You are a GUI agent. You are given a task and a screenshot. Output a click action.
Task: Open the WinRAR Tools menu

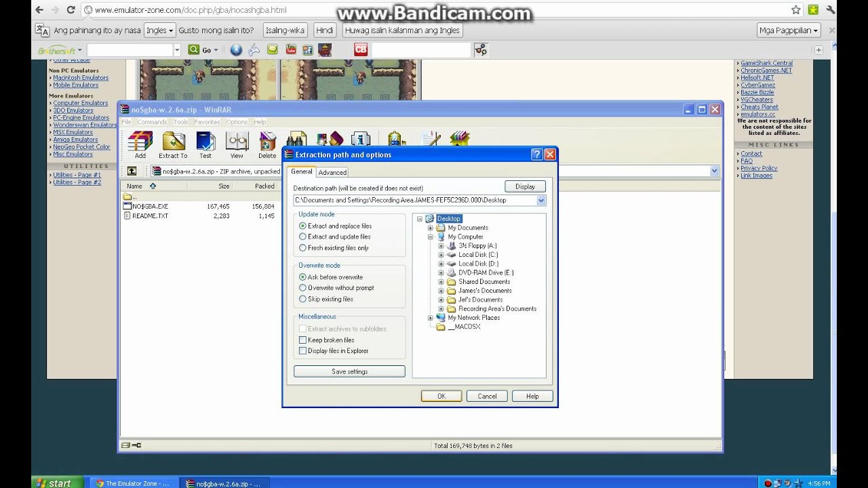(x=180, y=122)
